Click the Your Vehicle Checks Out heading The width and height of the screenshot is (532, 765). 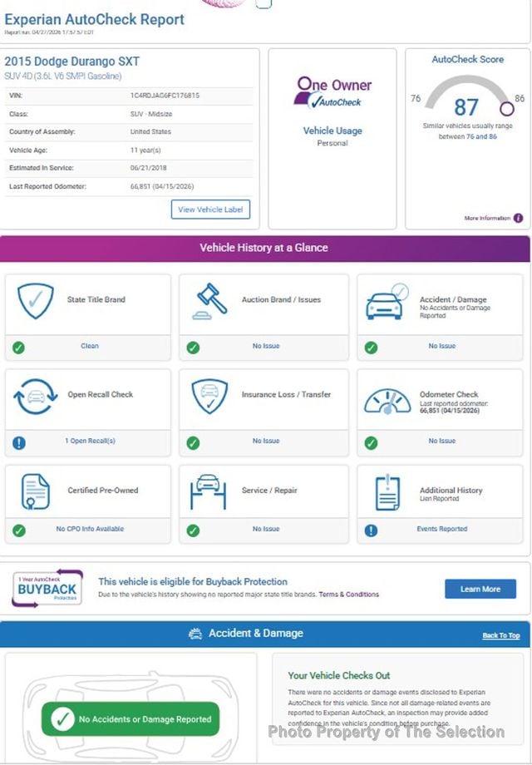(339, 676)
